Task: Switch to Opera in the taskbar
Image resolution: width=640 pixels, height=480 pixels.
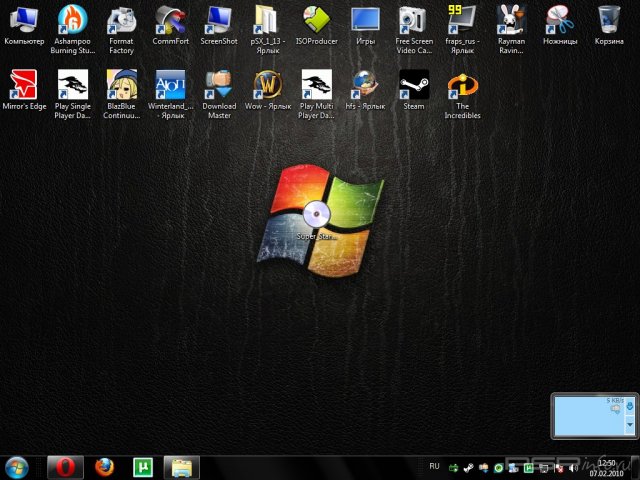Action: tap(65, 467)
